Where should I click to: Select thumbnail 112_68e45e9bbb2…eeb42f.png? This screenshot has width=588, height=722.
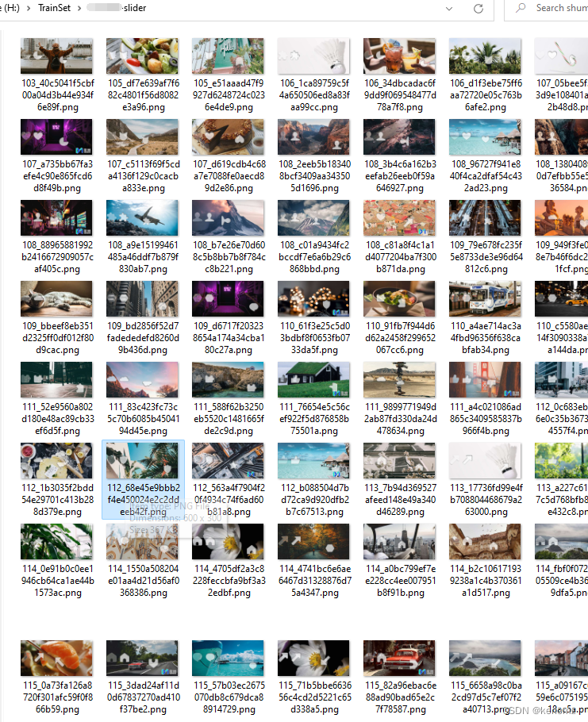[142, 461]
